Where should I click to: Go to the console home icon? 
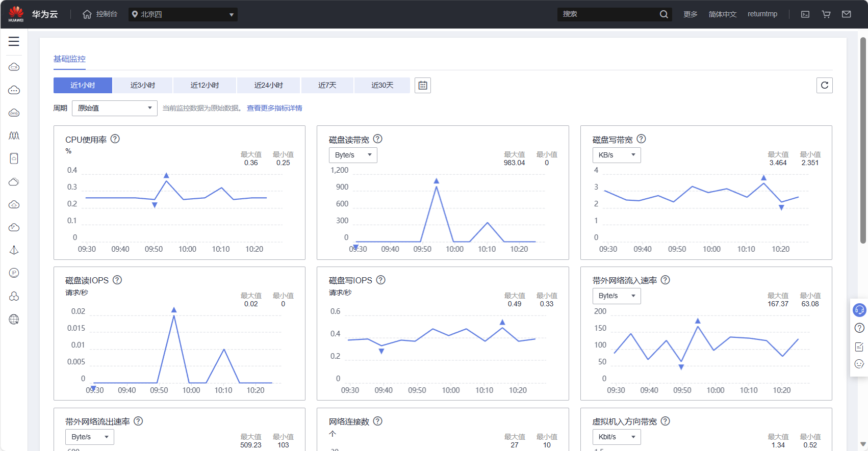tap(87, 14)
